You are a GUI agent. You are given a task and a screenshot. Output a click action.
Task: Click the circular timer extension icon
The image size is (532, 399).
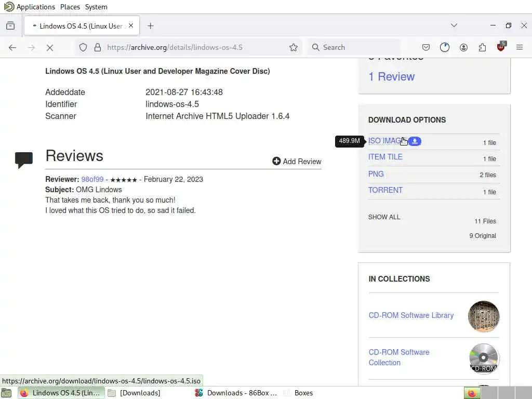tap(445, 47)
